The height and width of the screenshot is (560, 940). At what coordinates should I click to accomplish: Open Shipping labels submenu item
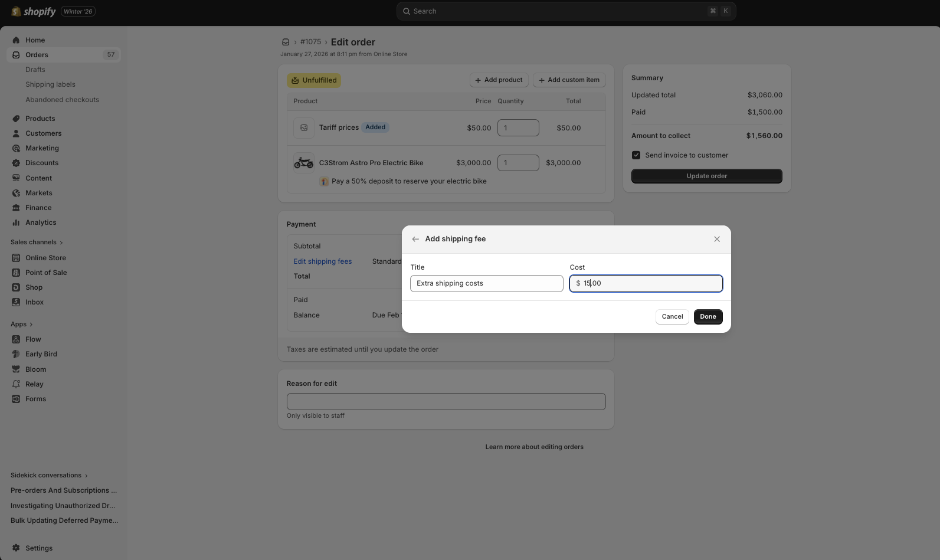pos(50,84)
